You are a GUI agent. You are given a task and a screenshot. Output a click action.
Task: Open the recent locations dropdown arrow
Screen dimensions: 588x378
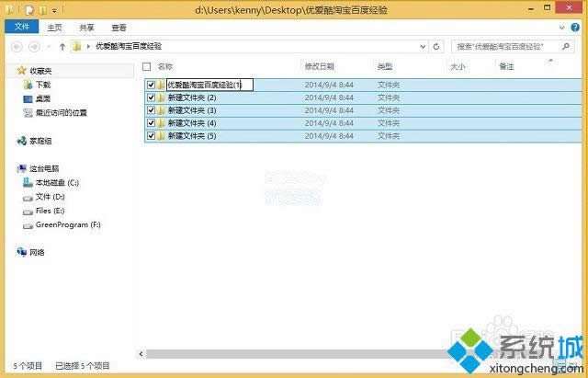(49, 47)
